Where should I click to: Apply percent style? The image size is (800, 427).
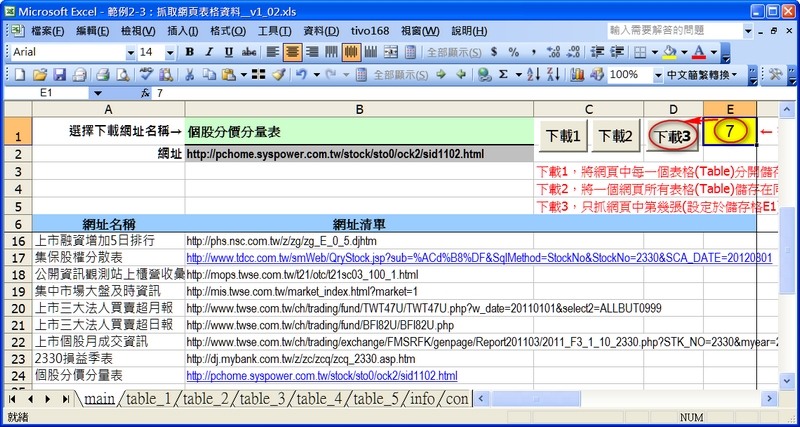[x=513, y=52]
